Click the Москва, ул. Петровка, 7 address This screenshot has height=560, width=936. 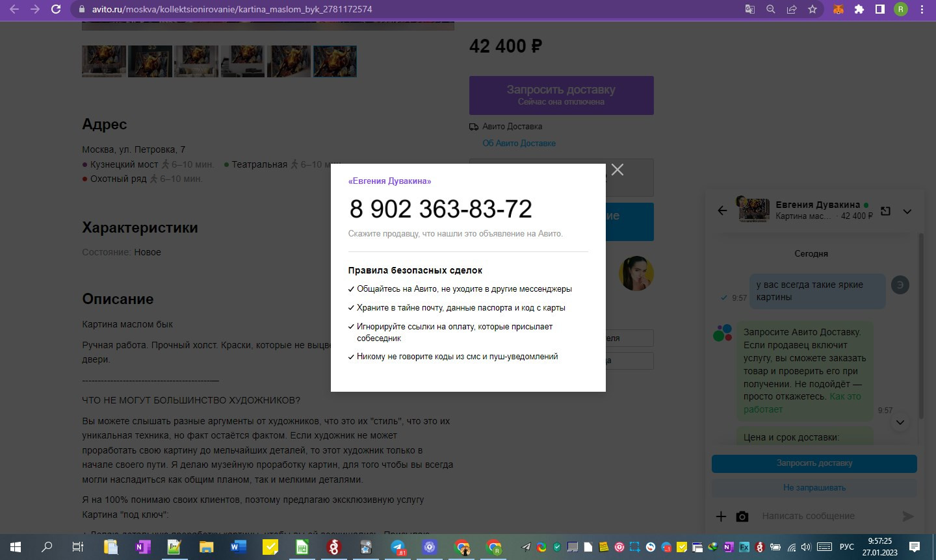(x=134, y=149)
